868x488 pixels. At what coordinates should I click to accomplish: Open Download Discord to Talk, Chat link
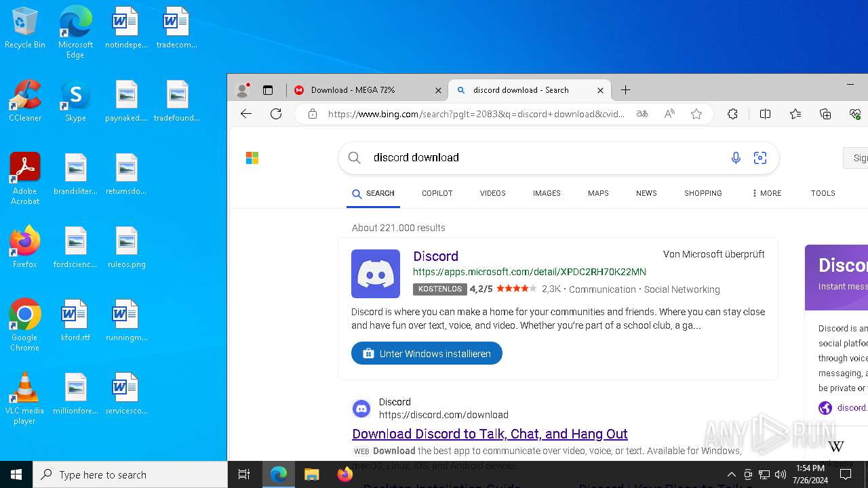[490, 434]
